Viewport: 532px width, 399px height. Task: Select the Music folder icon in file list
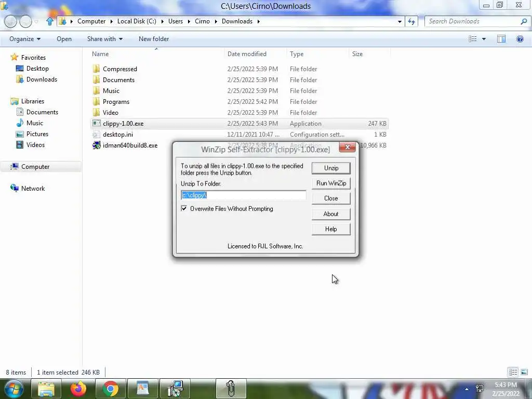[x=96, y=90]
